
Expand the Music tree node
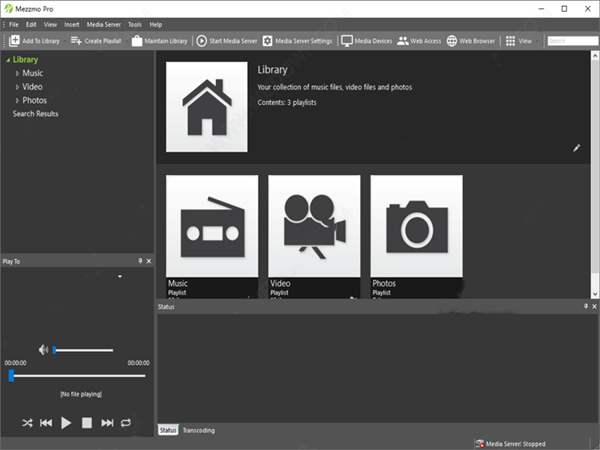(x=17, y=74)
